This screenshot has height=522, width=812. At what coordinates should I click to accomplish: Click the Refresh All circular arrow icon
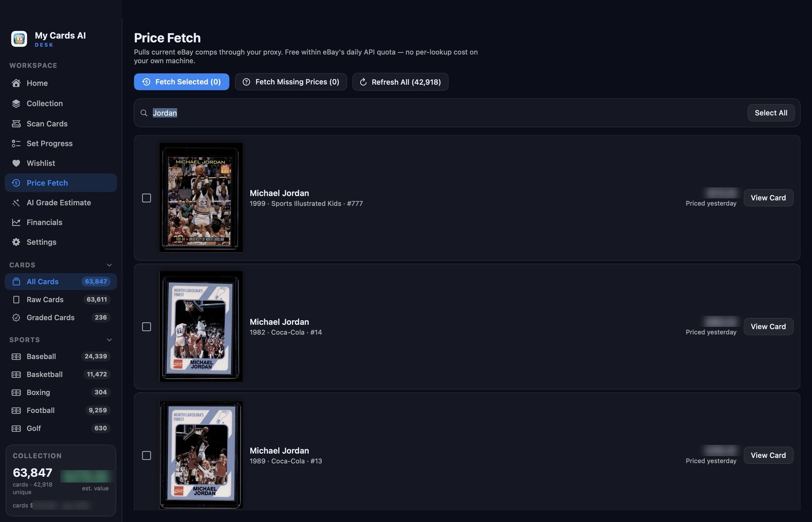pos(363,82)
